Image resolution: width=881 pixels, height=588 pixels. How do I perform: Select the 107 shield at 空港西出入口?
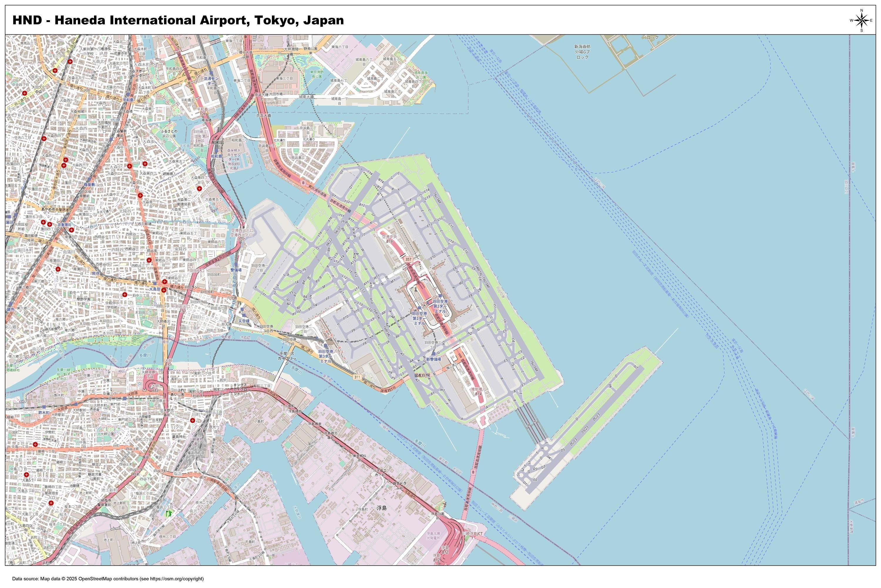(x=242, y=239)
